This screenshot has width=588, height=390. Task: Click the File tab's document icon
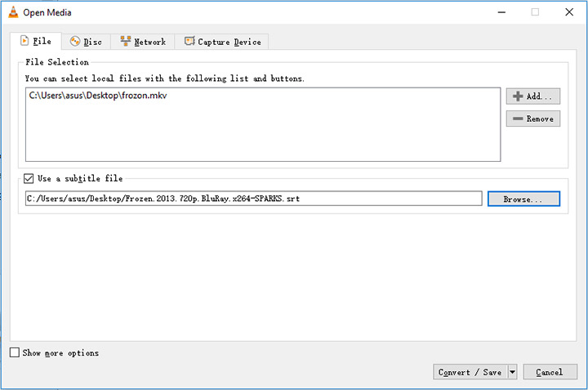[x=24, y=41]
